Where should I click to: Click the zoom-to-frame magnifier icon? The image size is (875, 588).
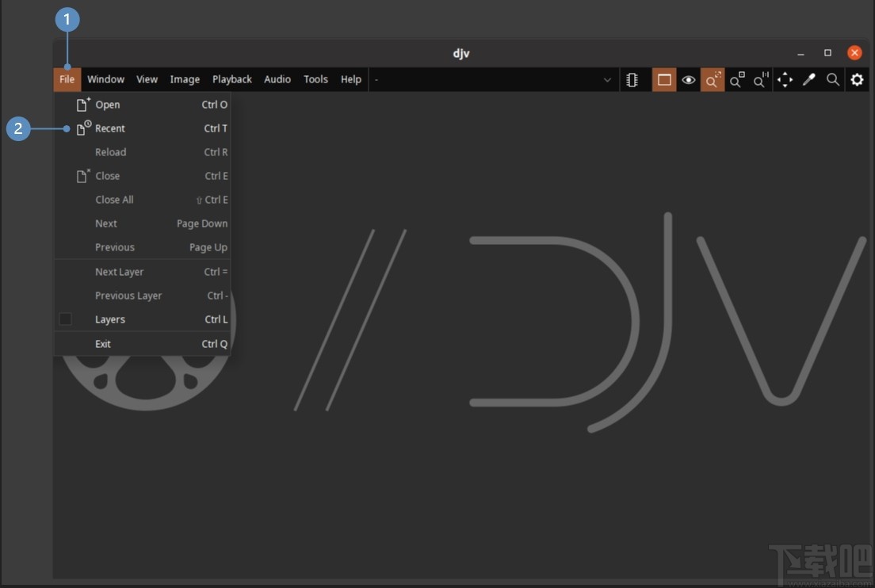click(736, 79)
